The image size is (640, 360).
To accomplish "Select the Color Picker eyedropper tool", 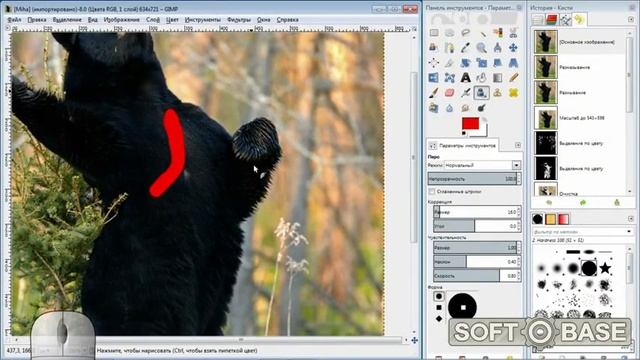I will (466, 48).
